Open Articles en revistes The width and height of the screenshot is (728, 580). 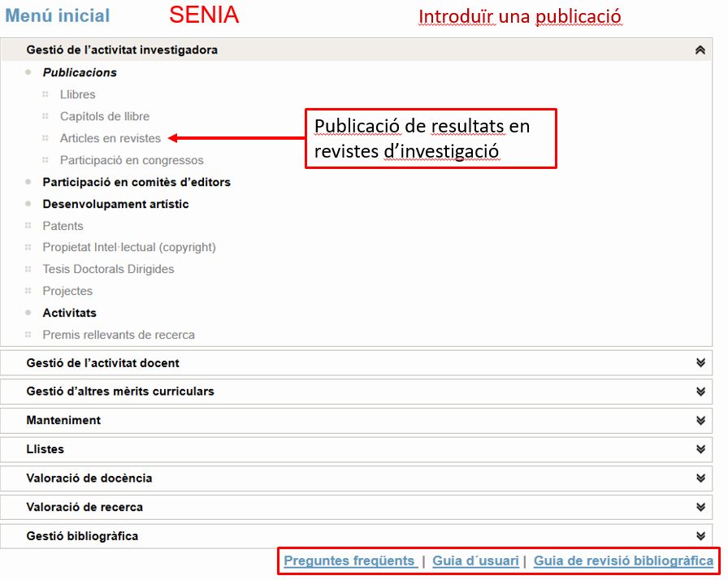pos(110,138)
